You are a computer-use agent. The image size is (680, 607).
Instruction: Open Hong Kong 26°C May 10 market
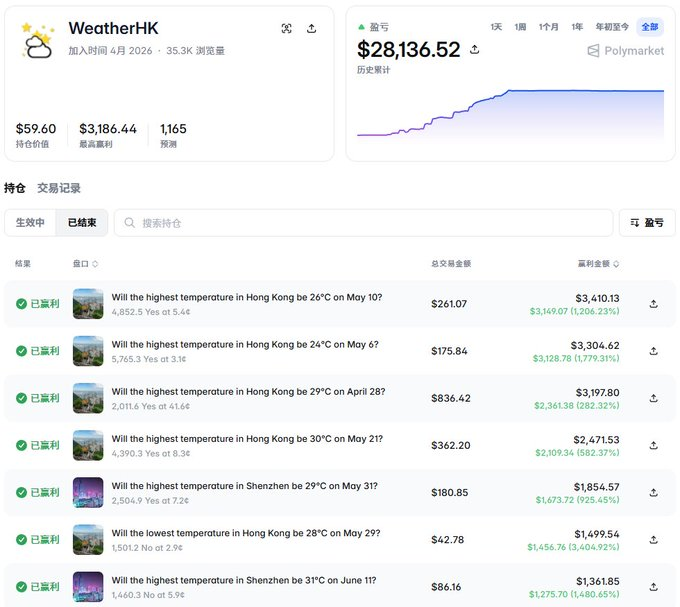(x=247, y=297)
